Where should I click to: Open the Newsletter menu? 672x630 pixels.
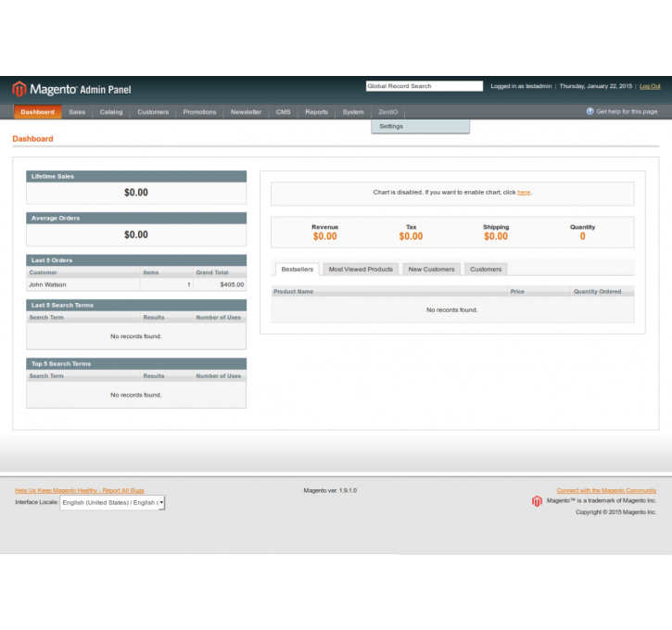tap(246, 112)
